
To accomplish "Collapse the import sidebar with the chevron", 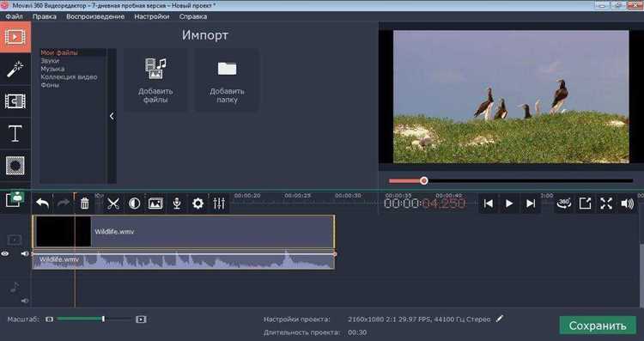I will point(112,116).
